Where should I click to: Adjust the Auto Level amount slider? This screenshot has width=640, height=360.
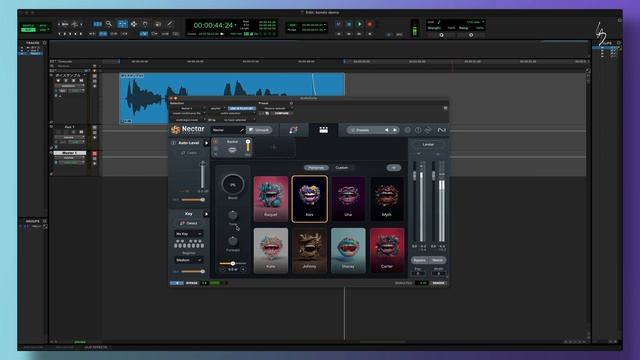click(193, 200)
